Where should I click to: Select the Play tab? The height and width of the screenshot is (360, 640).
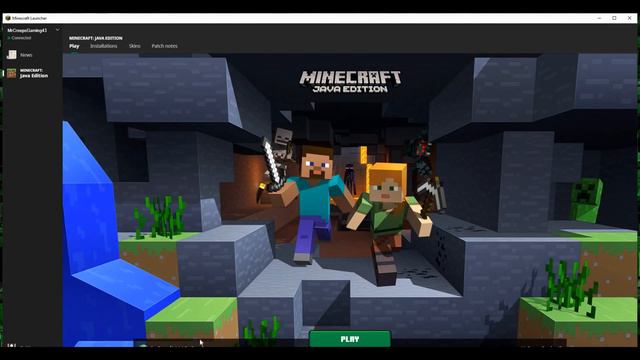pyautogui.click(x=74, y=46)
